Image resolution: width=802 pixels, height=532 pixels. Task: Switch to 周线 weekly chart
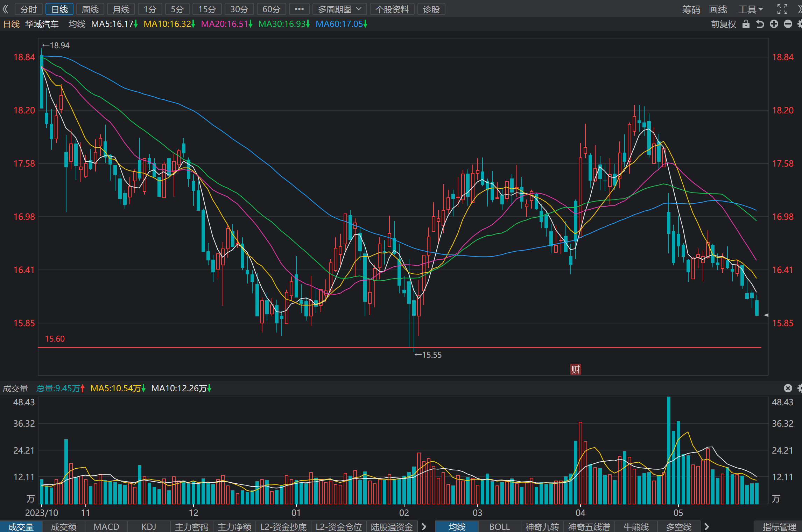tap(90, 9)
